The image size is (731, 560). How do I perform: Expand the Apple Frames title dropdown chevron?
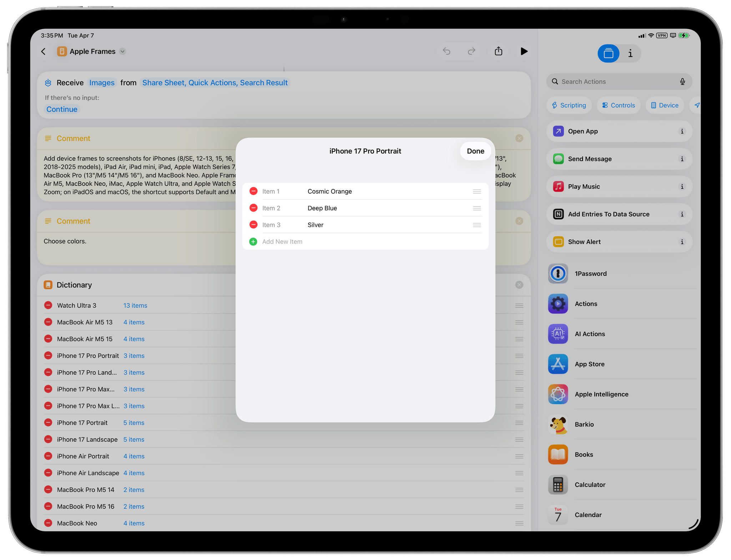coord(122,51)
